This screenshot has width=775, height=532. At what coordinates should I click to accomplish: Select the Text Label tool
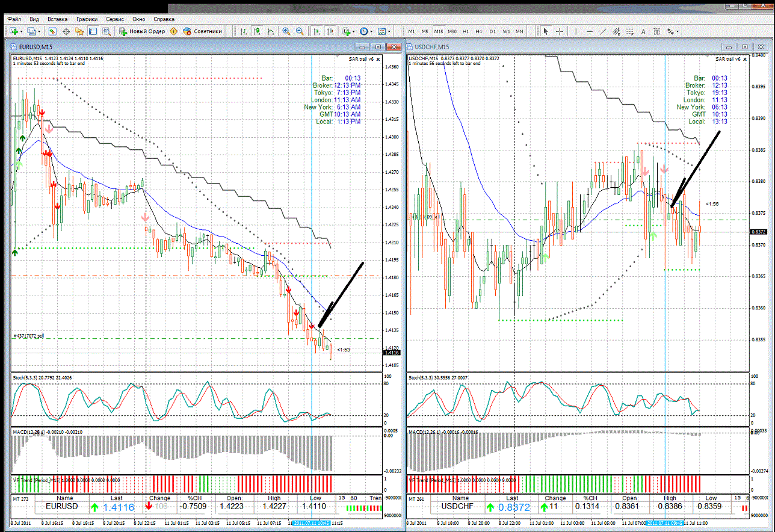[x=657, y=31]
